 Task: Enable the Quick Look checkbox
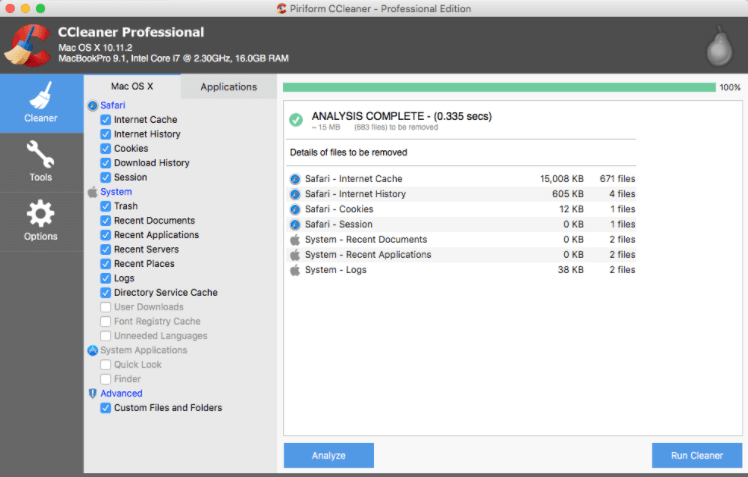105,365
